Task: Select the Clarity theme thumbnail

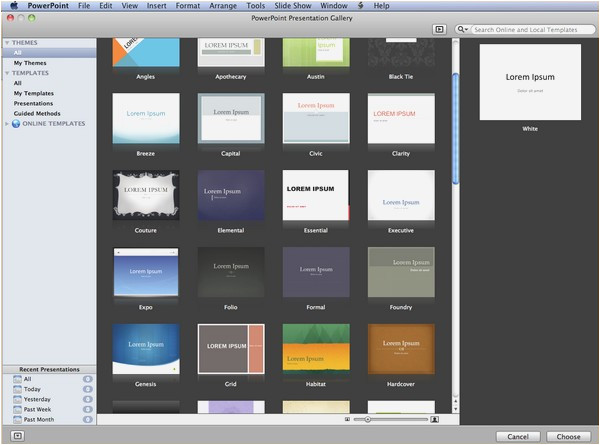Action: [x=401, y=118]
